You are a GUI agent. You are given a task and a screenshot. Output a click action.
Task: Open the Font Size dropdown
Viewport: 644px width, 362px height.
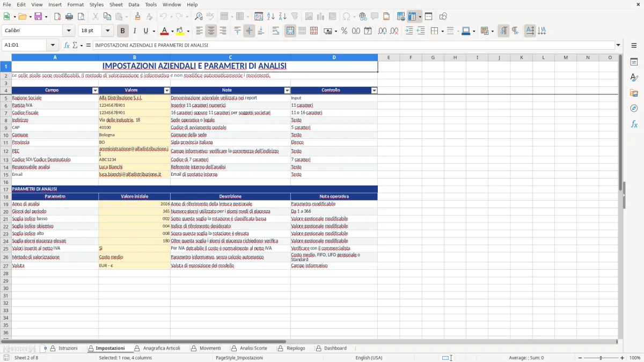click(x=107, y=31)
